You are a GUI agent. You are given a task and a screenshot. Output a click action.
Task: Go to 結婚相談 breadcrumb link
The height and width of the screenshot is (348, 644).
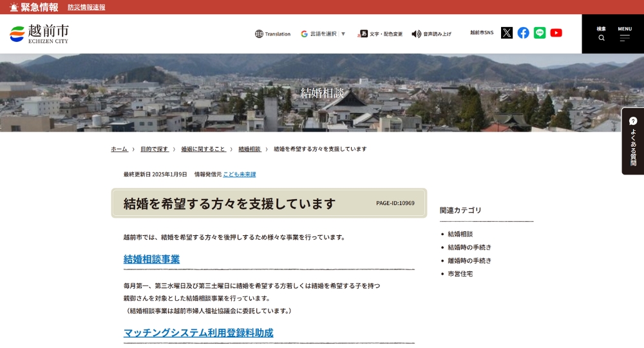click(x=250, y=149)
